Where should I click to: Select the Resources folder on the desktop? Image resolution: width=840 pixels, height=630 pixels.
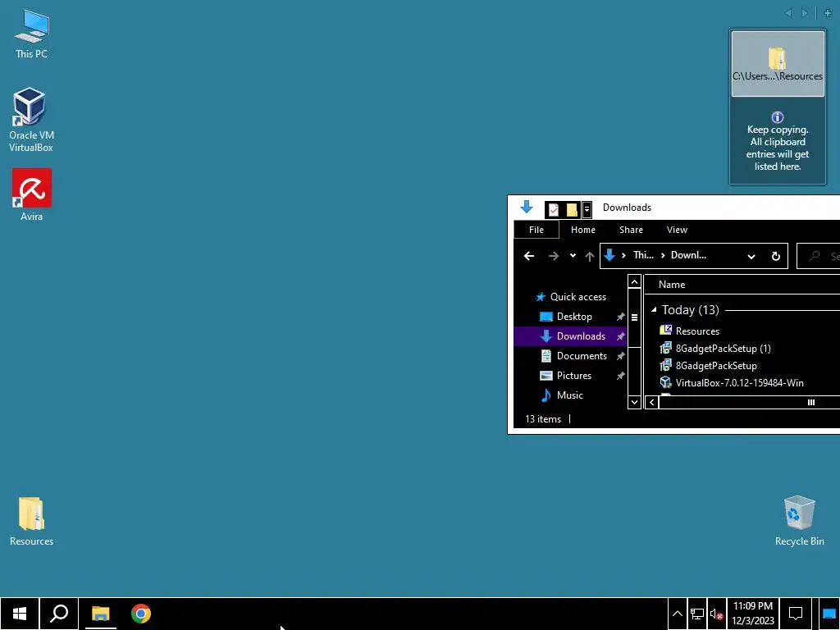tap(31, 522)
